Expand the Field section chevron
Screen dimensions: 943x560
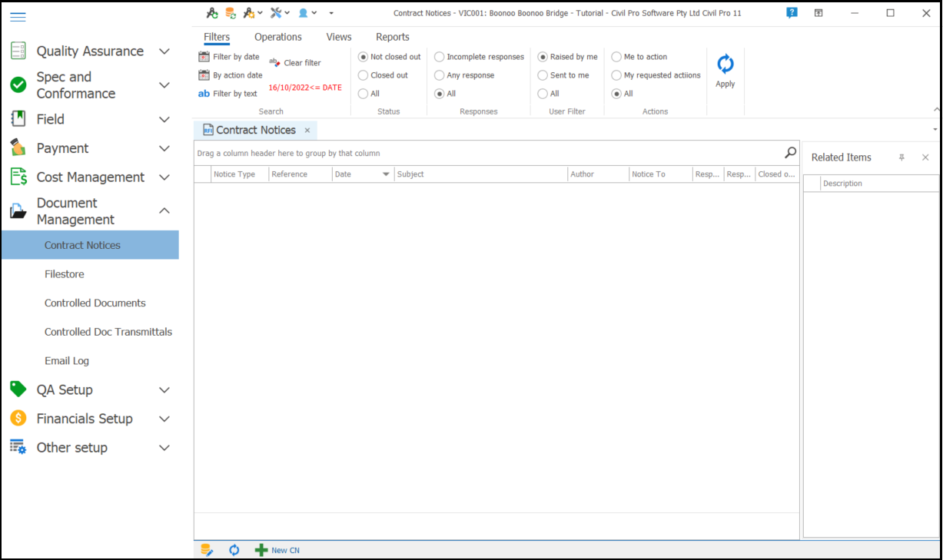(x=164, y=119)
